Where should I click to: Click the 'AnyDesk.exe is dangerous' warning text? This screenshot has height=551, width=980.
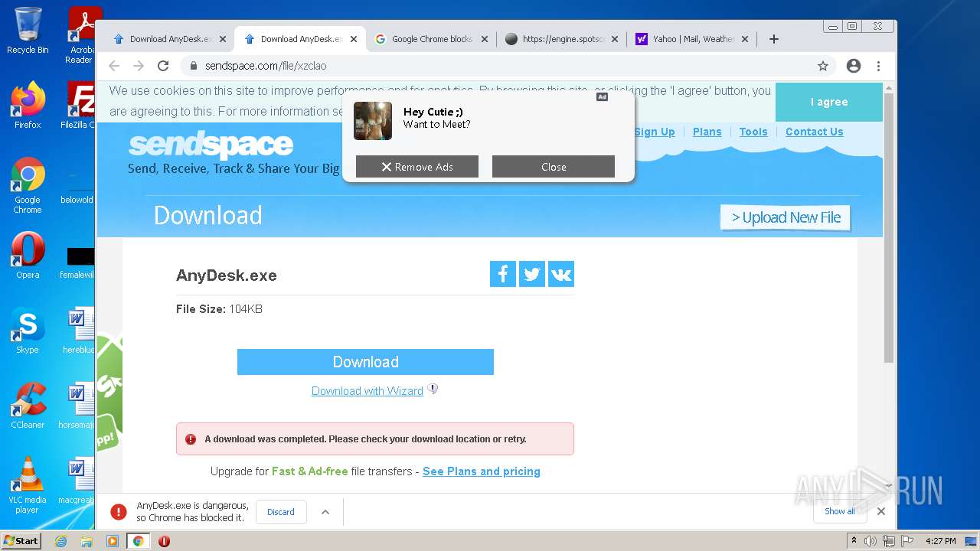click(x=193, y=512)
